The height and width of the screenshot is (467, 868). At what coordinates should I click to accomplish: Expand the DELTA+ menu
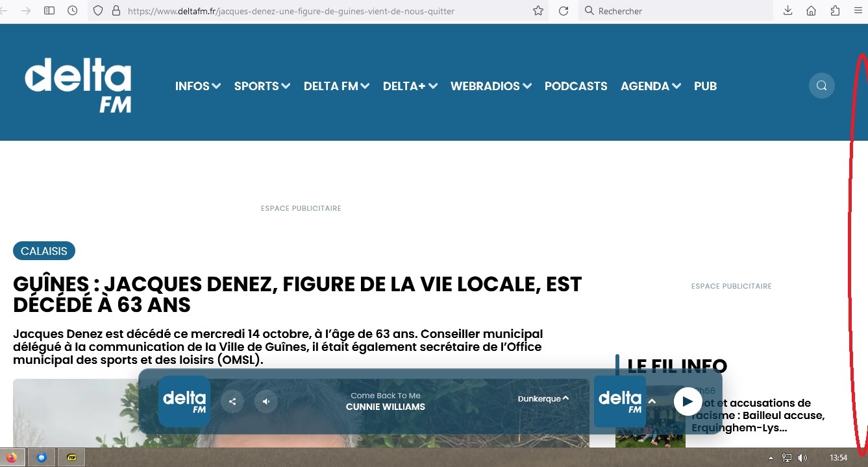(x=410, y=86)
